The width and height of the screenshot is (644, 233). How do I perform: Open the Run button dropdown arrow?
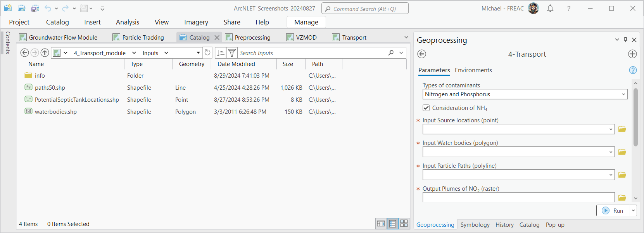pos(633,210)
